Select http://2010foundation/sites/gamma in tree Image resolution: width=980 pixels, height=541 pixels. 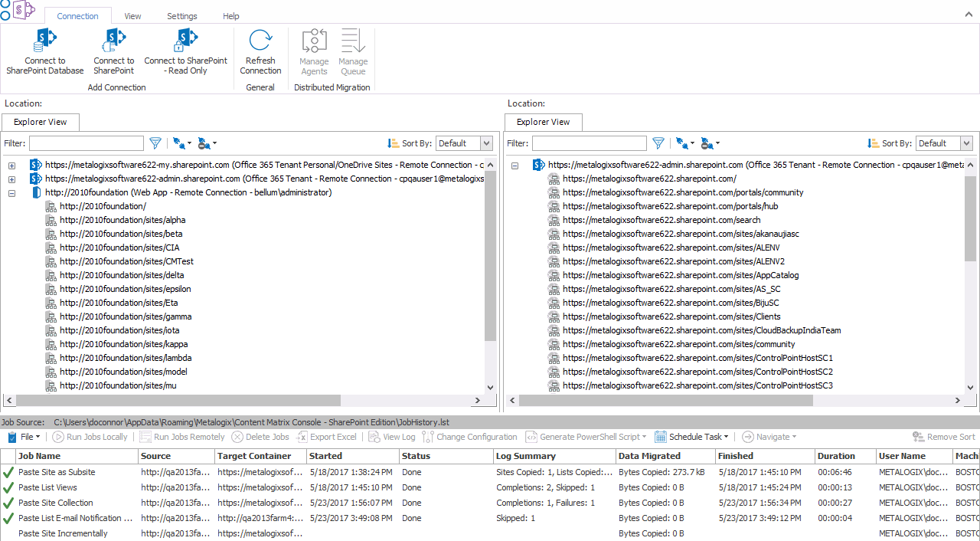pyautogui.click(x=126, y=316)
